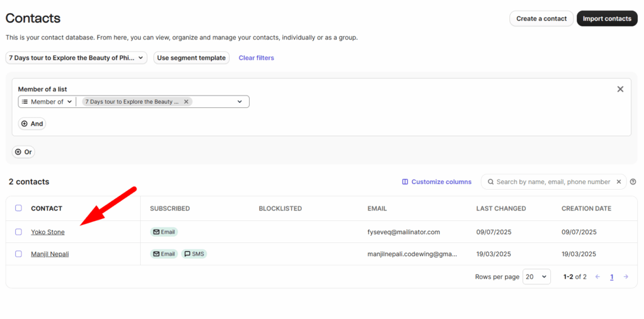The width and height of the screenshot is (644, 319).
Task: Toggle the select-all contacts checkbox
Action: tap(18, 208)
